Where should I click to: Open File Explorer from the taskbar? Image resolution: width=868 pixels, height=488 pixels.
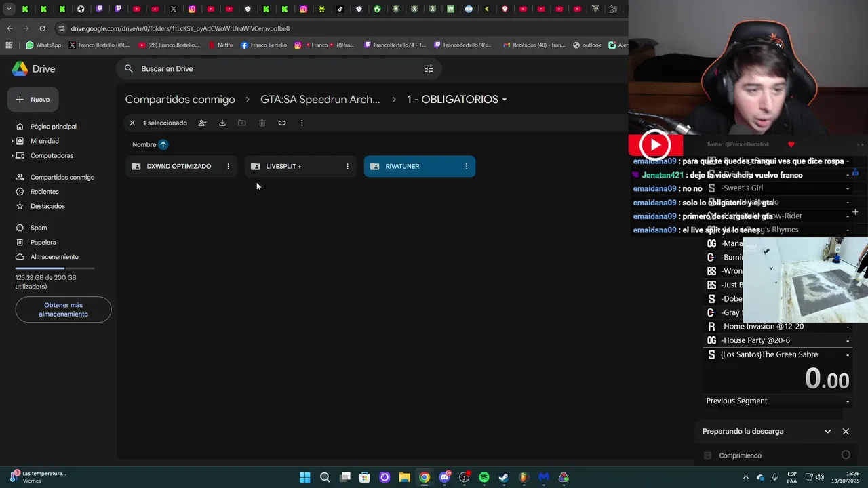(404, 477)
